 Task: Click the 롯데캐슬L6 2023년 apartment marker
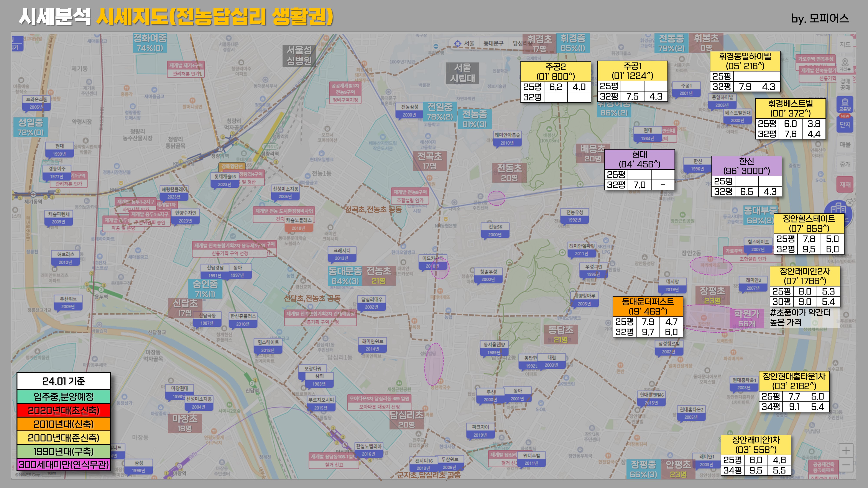225,180
